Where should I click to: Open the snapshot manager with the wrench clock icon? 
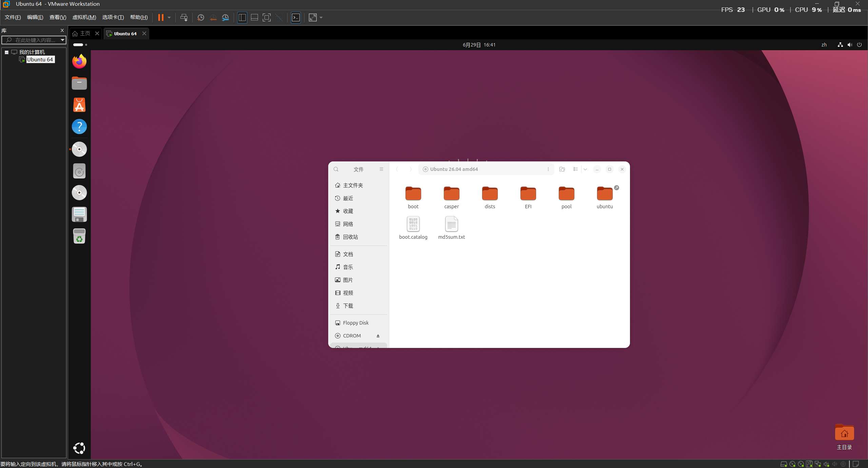tap(225, 18)
